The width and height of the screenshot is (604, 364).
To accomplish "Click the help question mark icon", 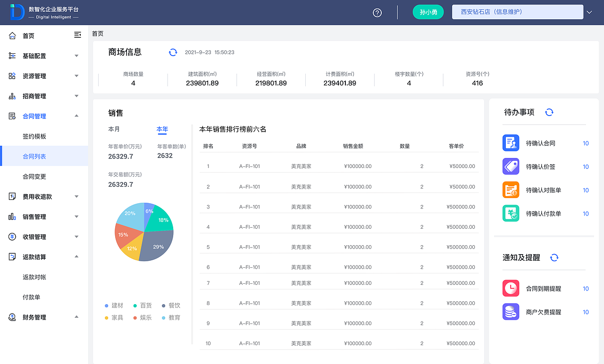I will click(x=377, y=12).
